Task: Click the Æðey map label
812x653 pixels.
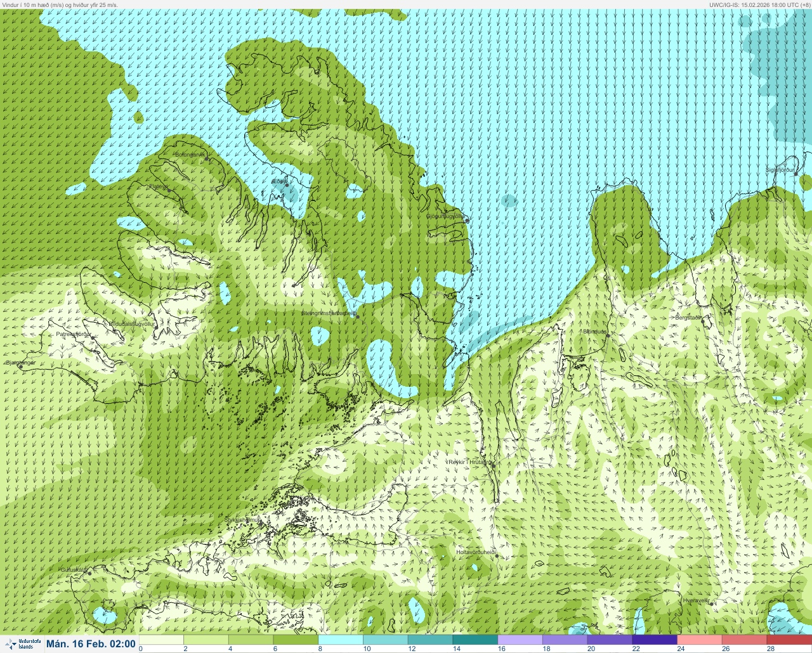Action: tap(279, 181)
